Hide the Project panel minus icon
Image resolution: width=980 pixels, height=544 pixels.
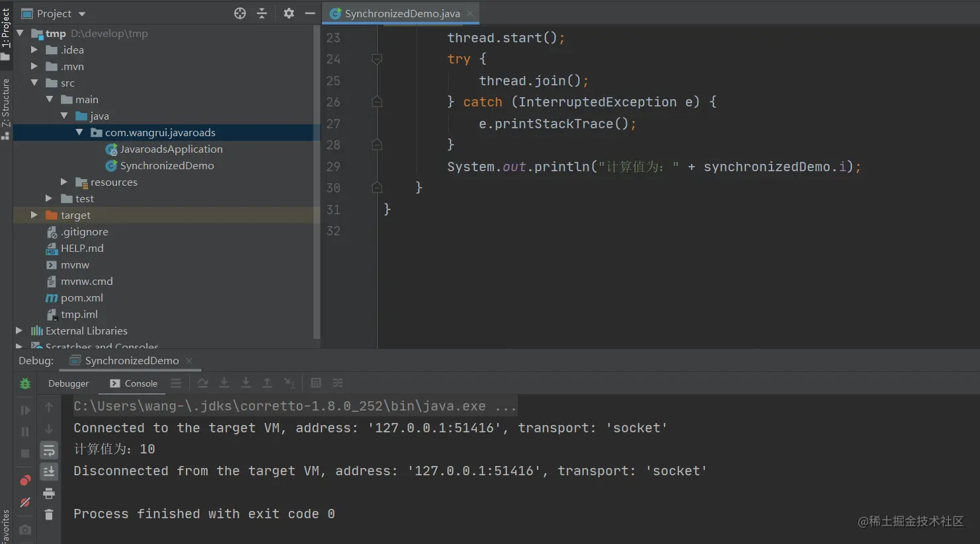coord(309,13)
